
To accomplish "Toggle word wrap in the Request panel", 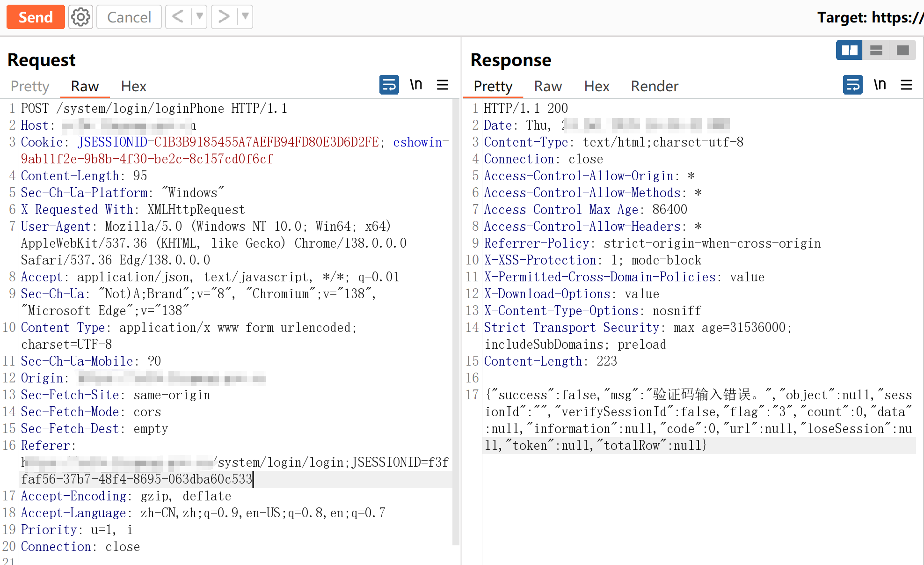I will click(x=389, y=85).
